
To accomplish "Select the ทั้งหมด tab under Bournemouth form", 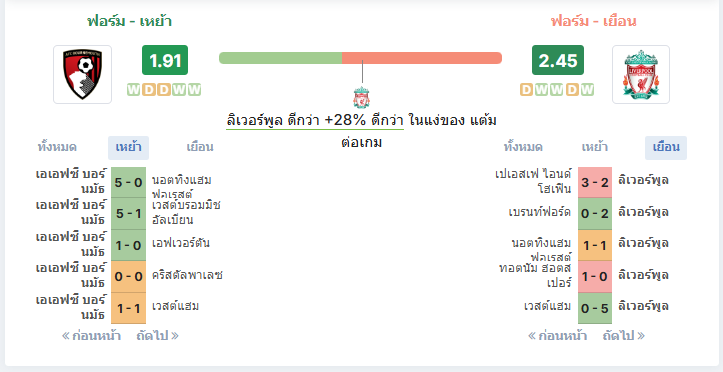I will click(x=57, y=148).
